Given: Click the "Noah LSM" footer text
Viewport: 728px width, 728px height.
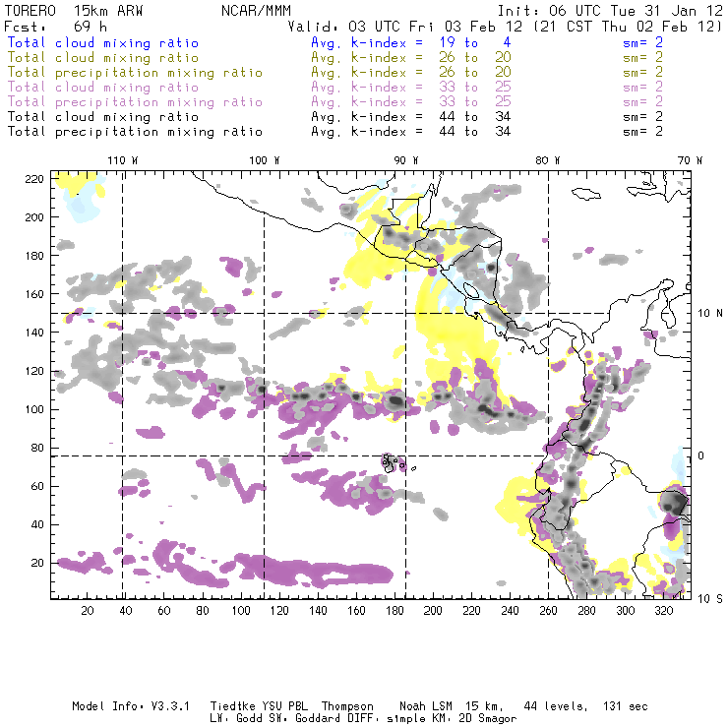Looking at the screenshot, I should (426, 706).
